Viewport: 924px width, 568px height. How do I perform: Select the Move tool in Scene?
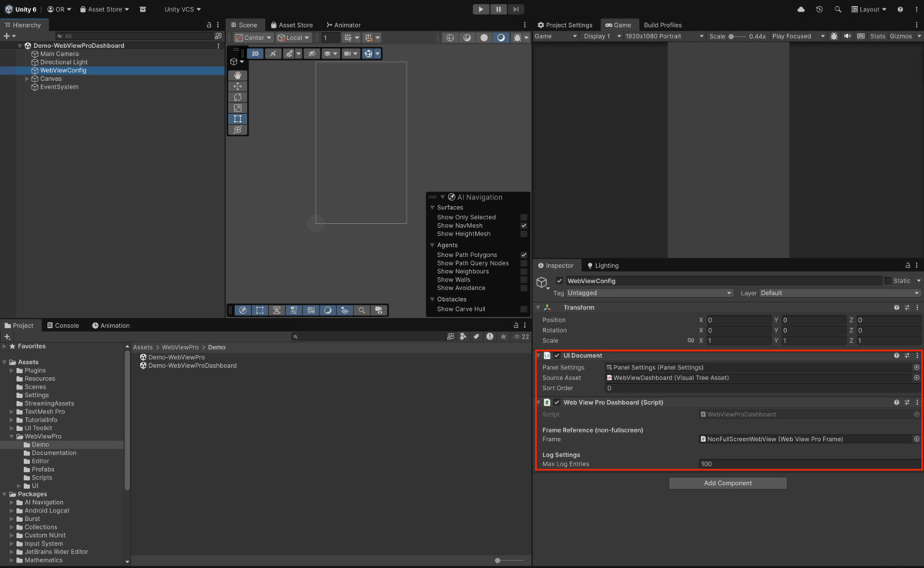point(238,86)
